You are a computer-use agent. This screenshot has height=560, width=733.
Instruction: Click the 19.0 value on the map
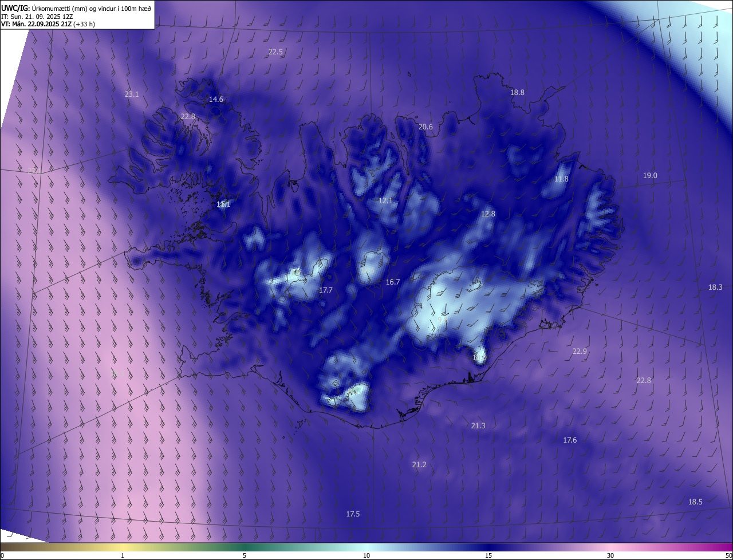coord(650,175)
